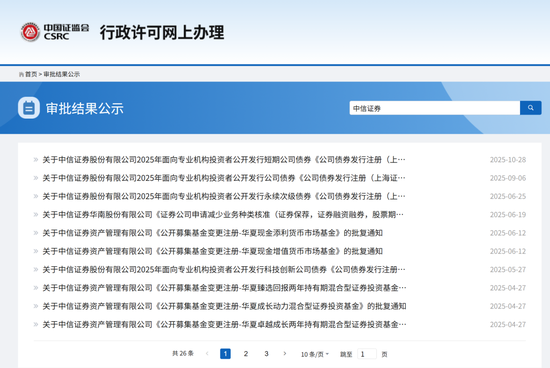
Task: Click the 行政许可网上办理 site title
Action: click(x=162, y=32)
